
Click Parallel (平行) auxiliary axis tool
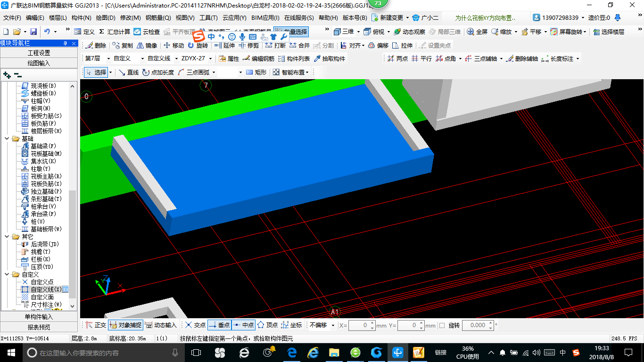pos(421,59)
